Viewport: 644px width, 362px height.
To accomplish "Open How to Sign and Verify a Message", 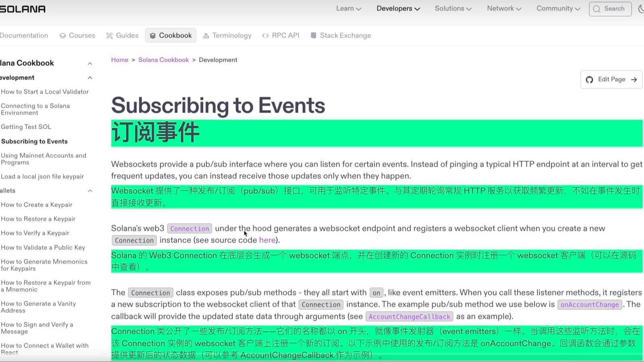I will pyautogui.click(x=37, y=328).
